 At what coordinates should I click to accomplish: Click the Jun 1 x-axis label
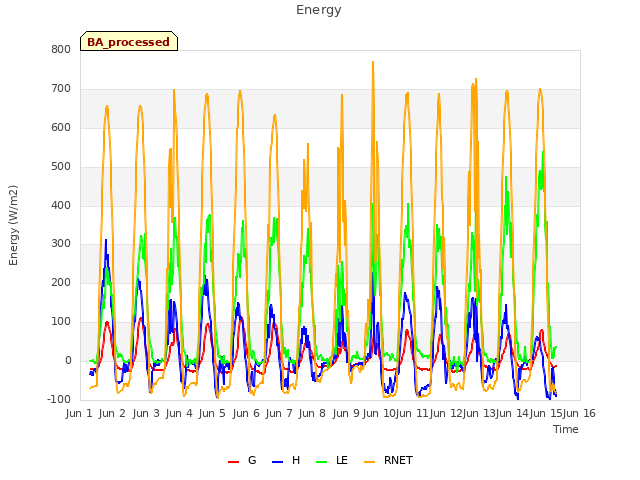pyautogui.click(x=79, y=413)
